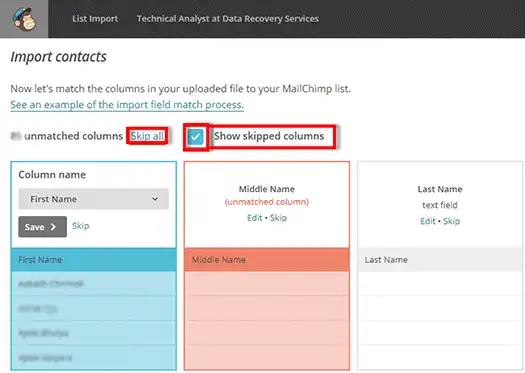Click the Column name label
The image size is (525, 373).
[x=52, y=175]
